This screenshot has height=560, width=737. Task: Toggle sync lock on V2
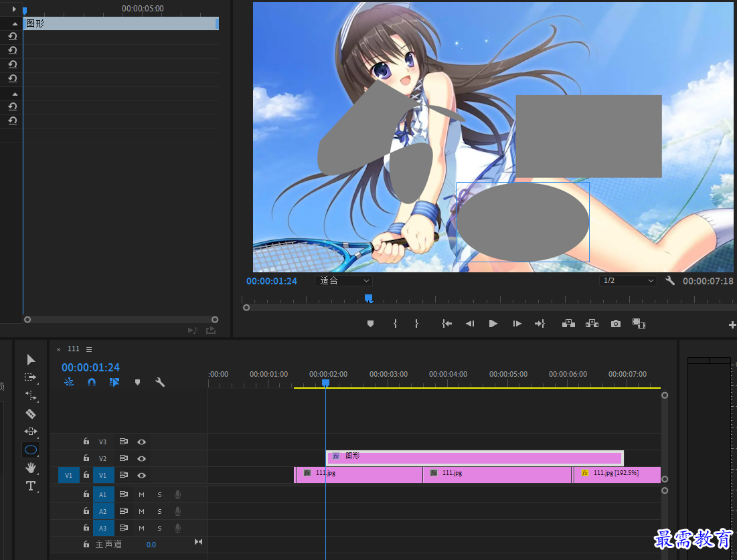[124, 458]
